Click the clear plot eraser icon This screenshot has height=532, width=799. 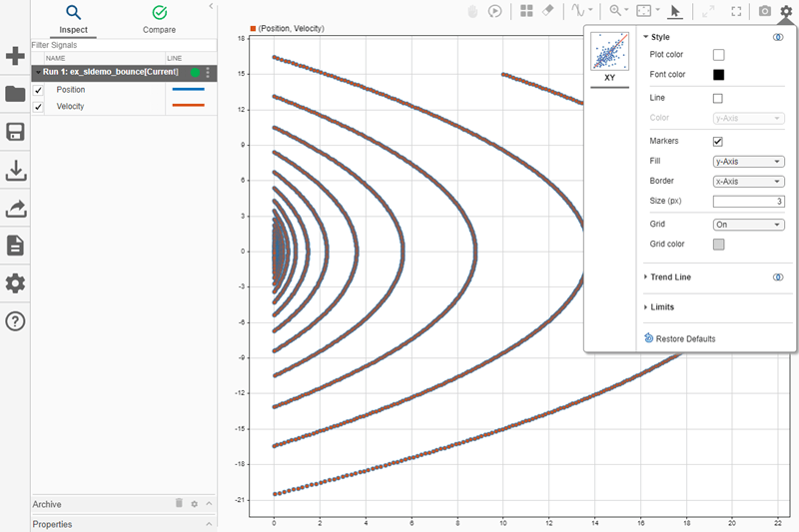point(547,11)
